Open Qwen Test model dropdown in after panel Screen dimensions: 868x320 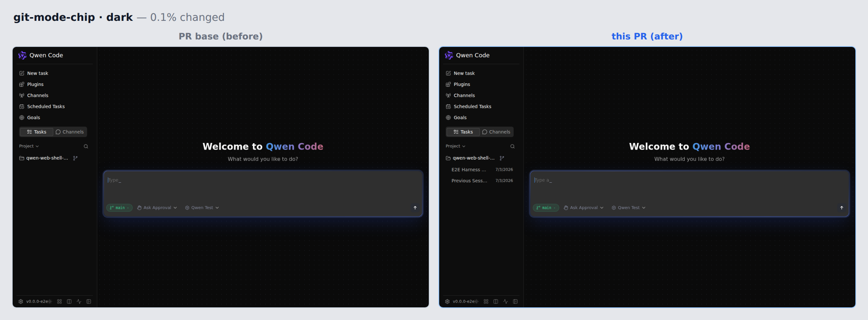tap(629, 208)
